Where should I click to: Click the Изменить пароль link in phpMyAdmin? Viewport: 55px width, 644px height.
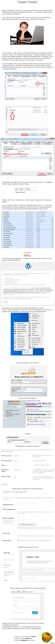click(34, 409)
